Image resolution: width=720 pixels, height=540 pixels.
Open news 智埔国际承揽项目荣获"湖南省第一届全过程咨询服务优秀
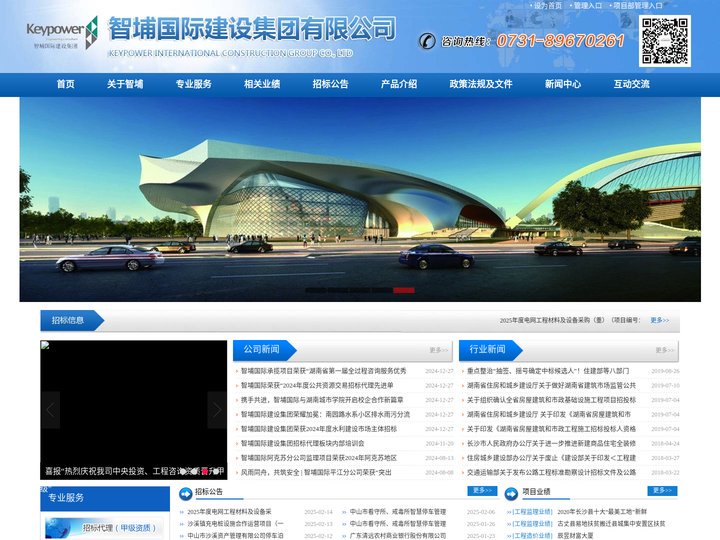pos(324,371)
